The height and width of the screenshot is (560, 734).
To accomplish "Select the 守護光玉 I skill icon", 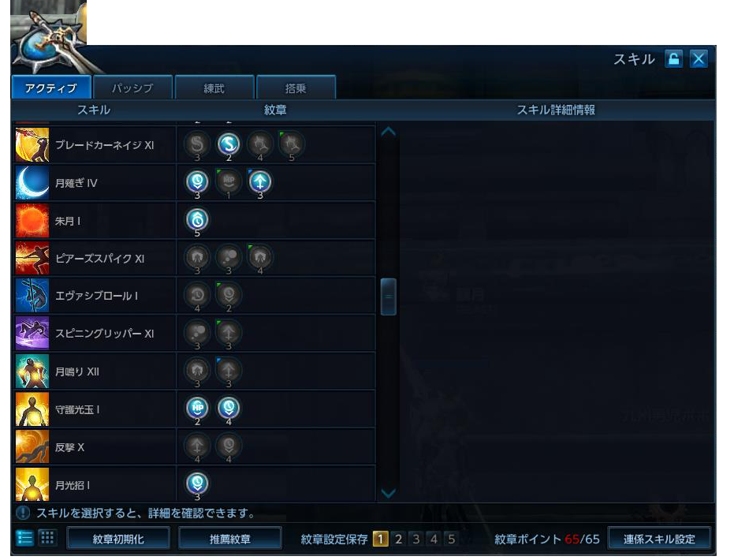I will click(32, 409).
